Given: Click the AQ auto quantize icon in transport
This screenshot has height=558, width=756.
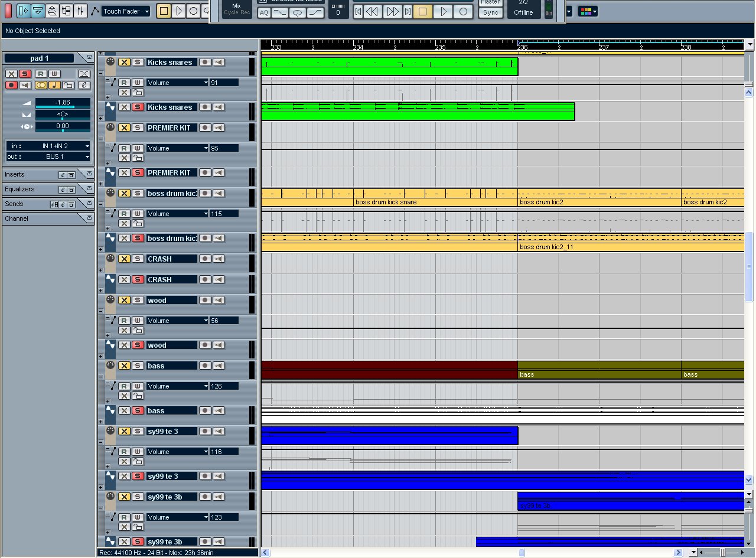Looking at the screenshot, I should point(263,12).
